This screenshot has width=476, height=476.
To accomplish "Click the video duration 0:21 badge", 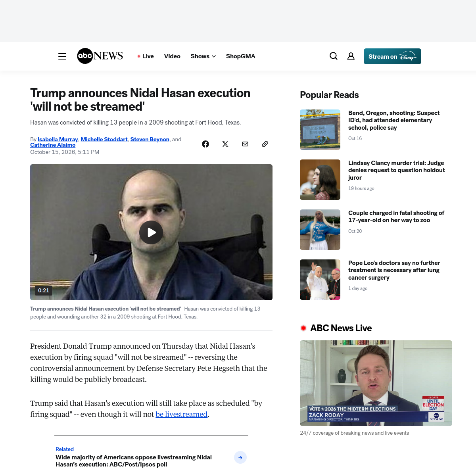I will coord(44,290).
